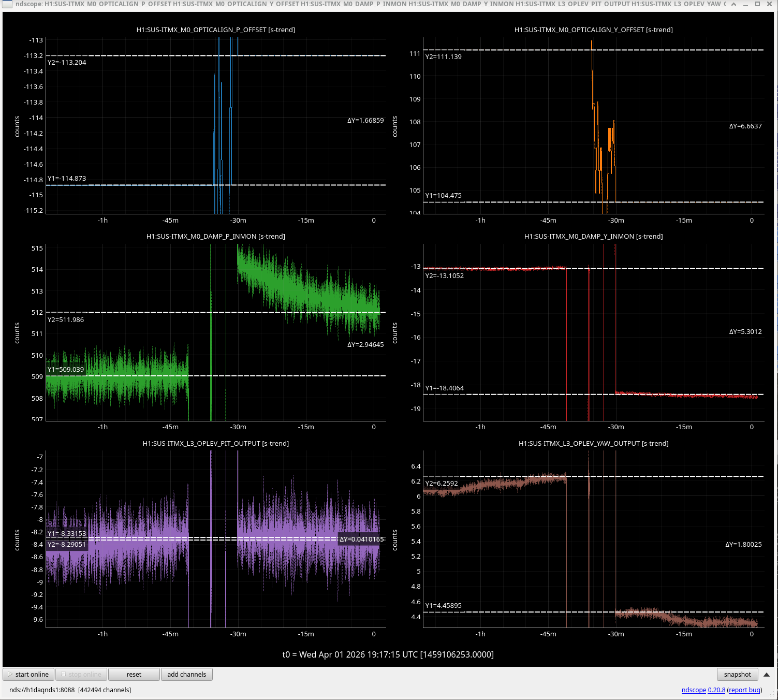Screen dimensions: 778x700
Task: Take a snapshot of the plots
Action: tap(737, 674)
